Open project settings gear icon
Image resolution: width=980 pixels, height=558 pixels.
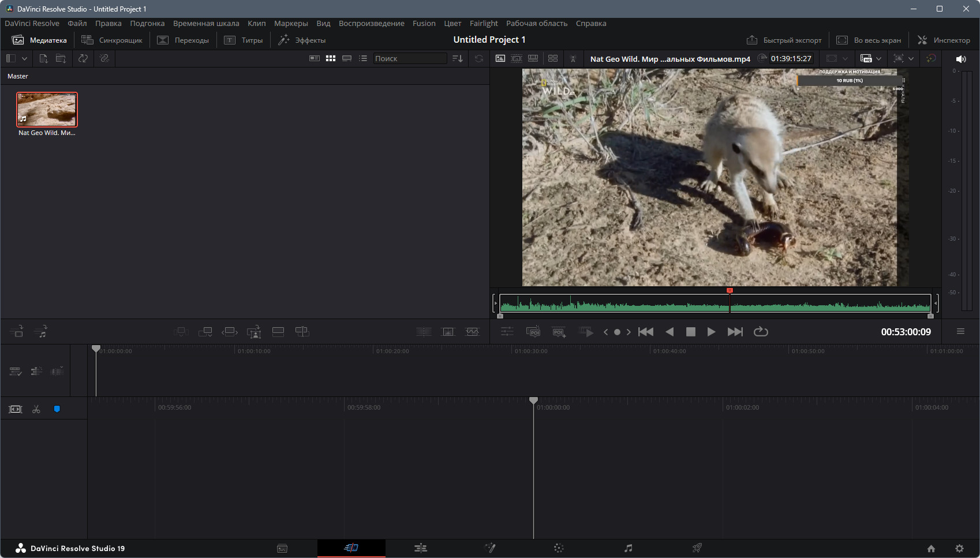click(x=959, y=549)
